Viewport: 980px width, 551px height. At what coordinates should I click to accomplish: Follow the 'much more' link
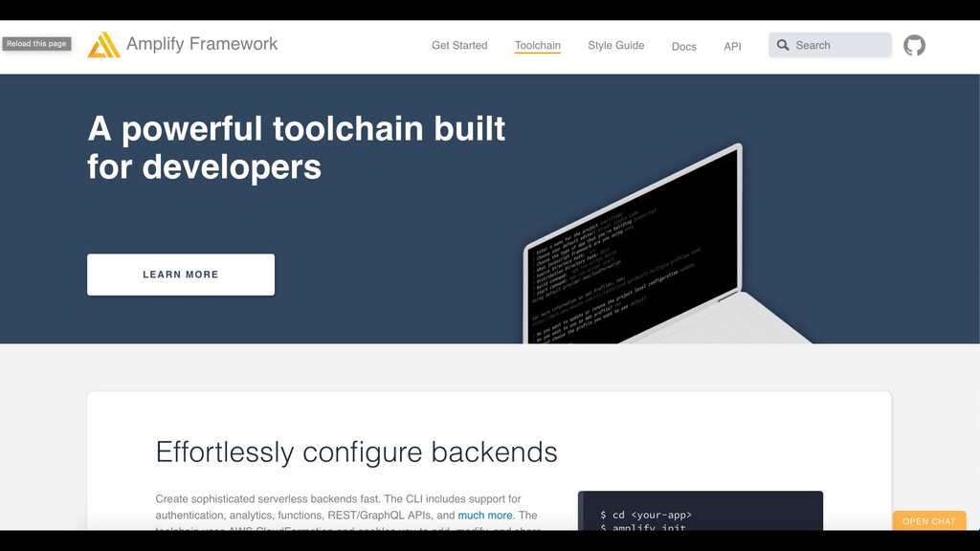485,516
